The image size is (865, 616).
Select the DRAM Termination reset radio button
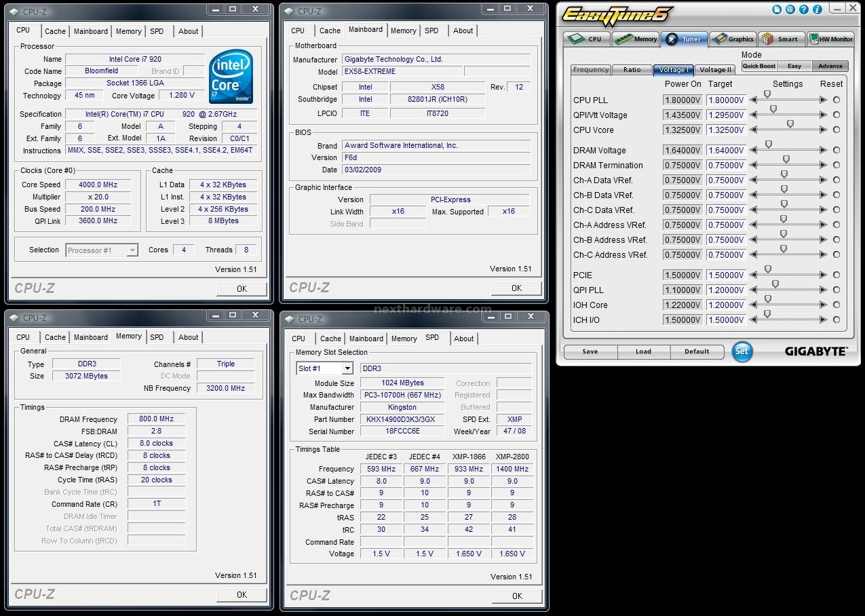[837, 166]
